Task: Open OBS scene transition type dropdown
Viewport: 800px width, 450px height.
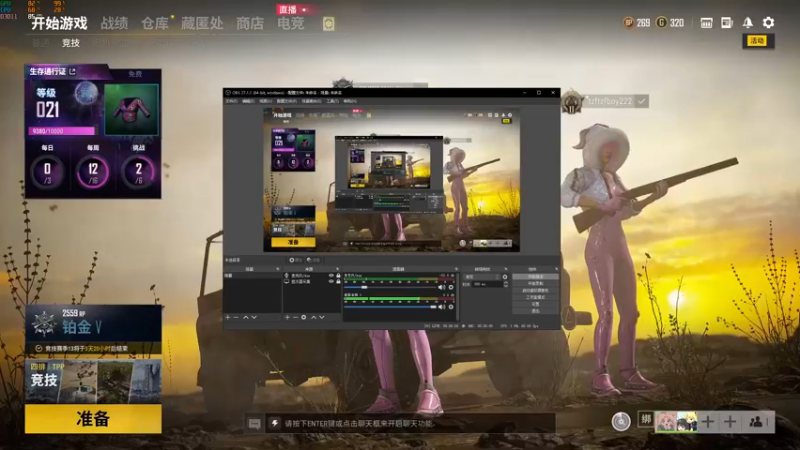Action: pyautogui.click(x=481, y=277)
